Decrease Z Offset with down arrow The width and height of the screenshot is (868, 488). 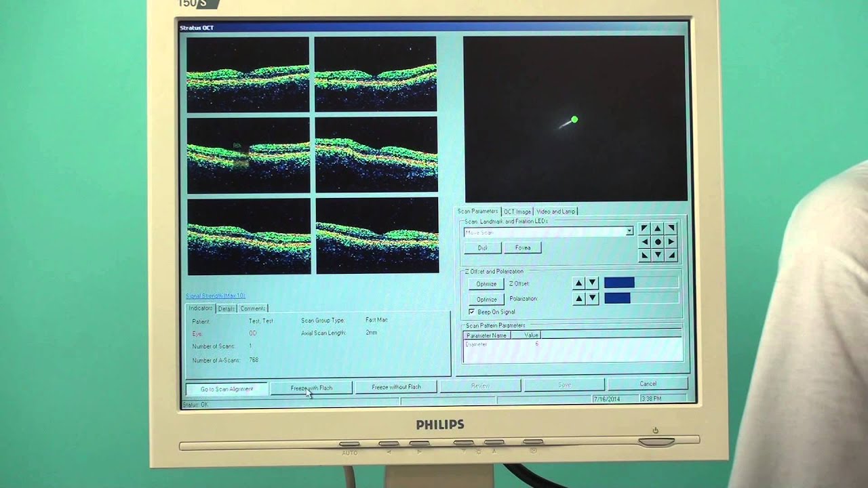pyautogui.click(x=592, y=283)
